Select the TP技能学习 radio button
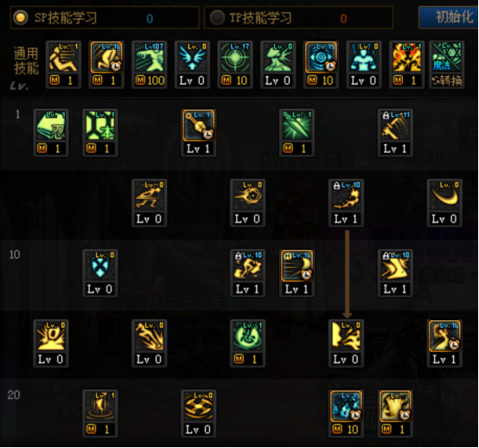 [217, 17]
